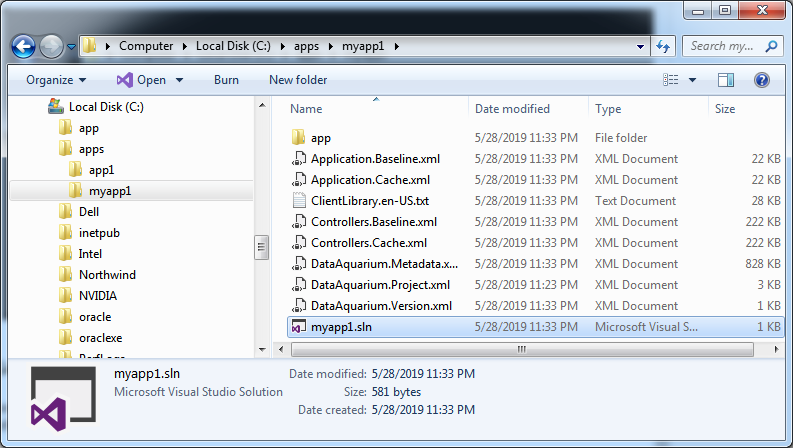This screenshot has width=793, height=448.
Task: Click the file list scroll left arrow
Action: tap(281, 349)
